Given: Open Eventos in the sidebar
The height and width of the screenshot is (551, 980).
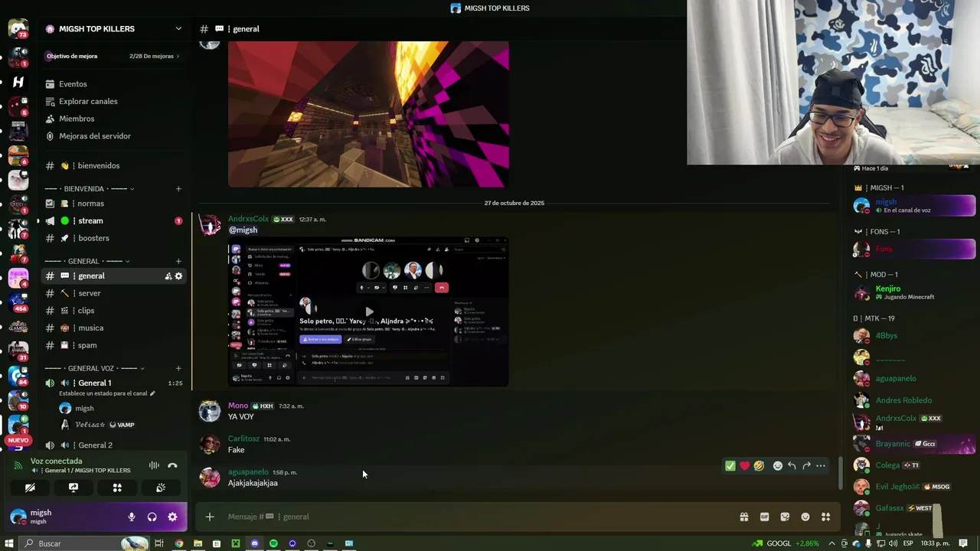Looking at the screenshot, I should tap(113, 84).
